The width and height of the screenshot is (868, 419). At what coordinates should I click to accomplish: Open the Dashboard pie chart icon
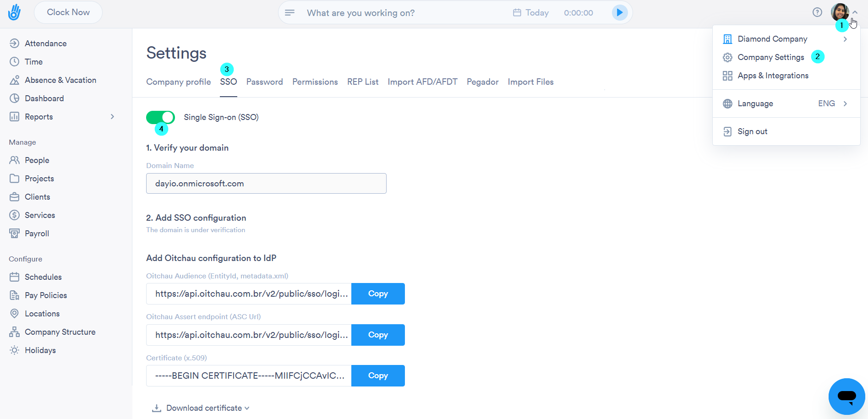(15, 98)
